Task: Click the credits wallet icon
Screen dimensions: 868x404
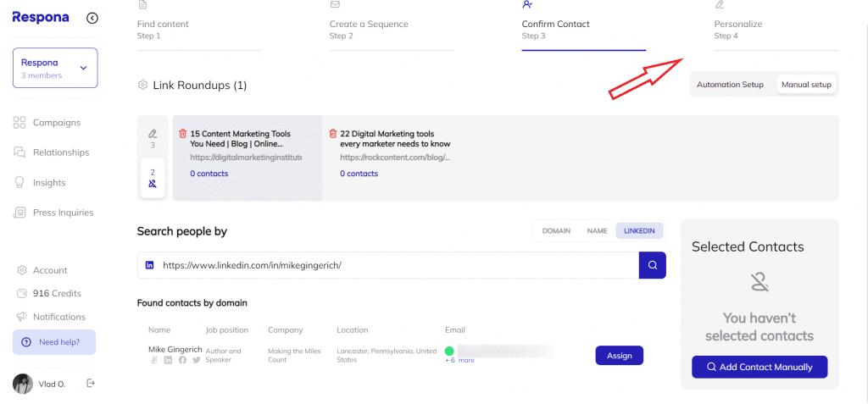Action: (x=22, y=293)
